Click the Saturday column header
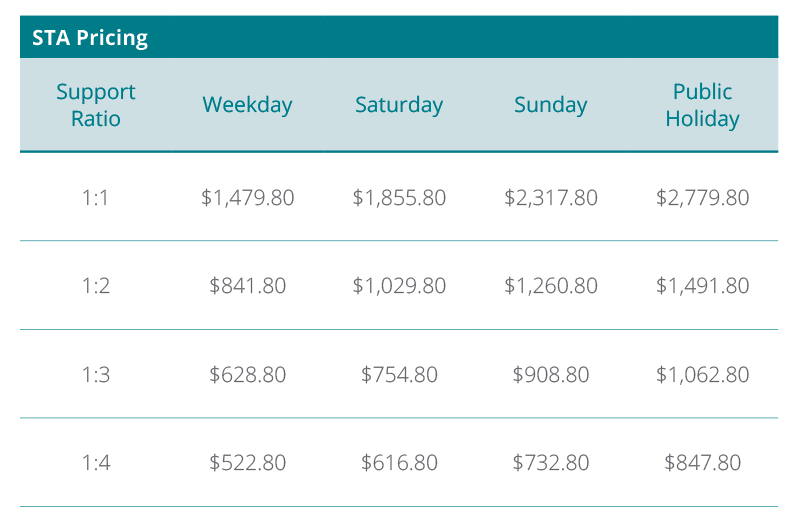The image size is (800, 523). click(x=399, y=105)
